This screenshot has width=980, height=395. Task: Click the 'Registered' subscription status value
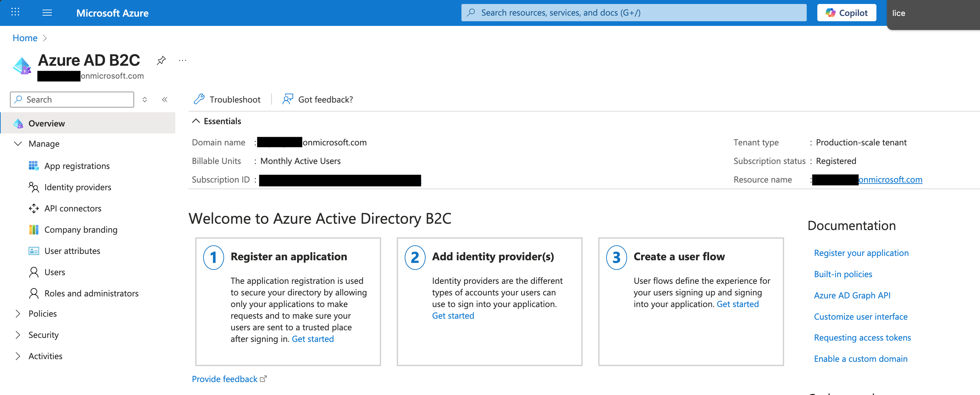coord(836,161)
